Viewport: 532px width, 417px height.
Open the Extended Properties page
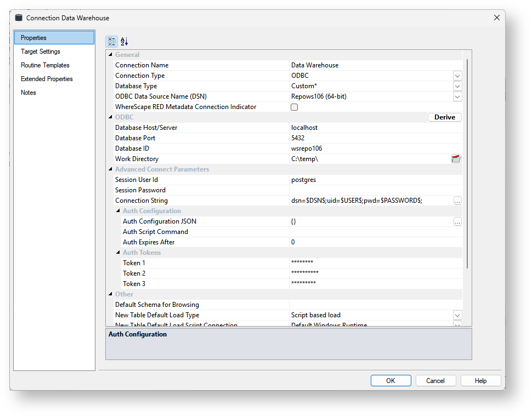[47, 79]
